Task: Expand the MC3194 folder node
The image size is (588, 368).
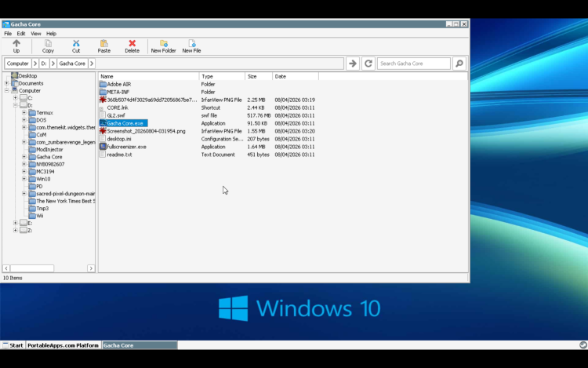Action: (x=24, y=171)
